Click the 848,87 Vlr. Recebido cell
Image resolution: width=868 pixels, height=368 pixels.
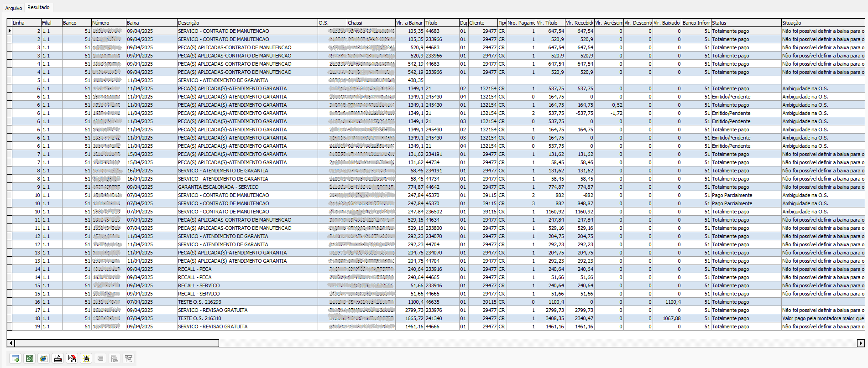coord(580,203)
